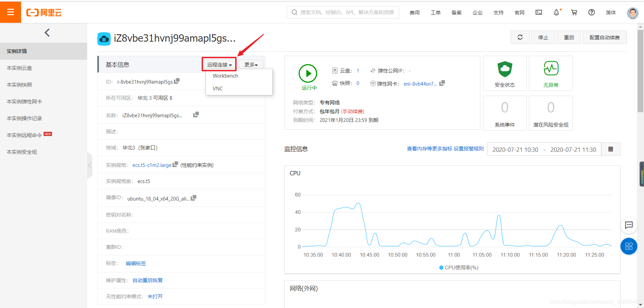Click the monitoring date range field
Image resolution: width=644 pixels, height=308 pixels.
(x=544, y=149)
